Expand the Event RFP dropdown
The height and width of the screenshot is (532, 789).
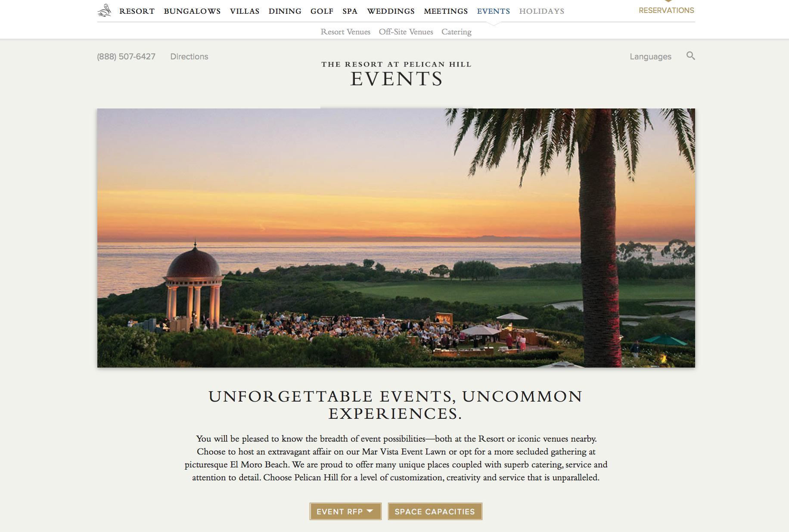point(345,511)
